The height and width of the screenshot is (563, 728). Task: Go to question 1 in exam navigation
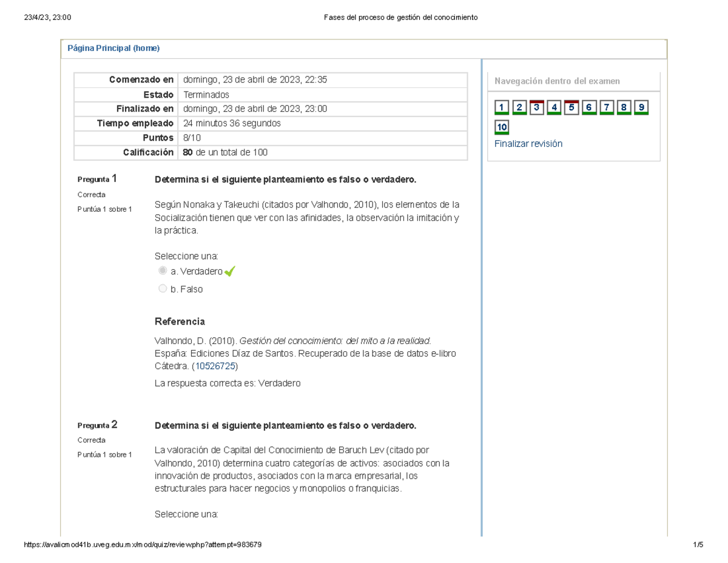click(x=502, y=108)
